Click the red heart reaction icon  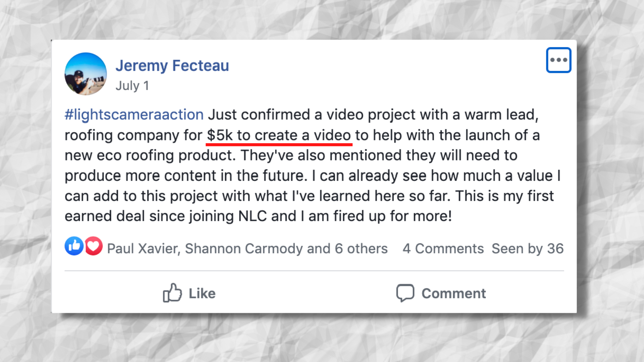click(x=94, y=246)
